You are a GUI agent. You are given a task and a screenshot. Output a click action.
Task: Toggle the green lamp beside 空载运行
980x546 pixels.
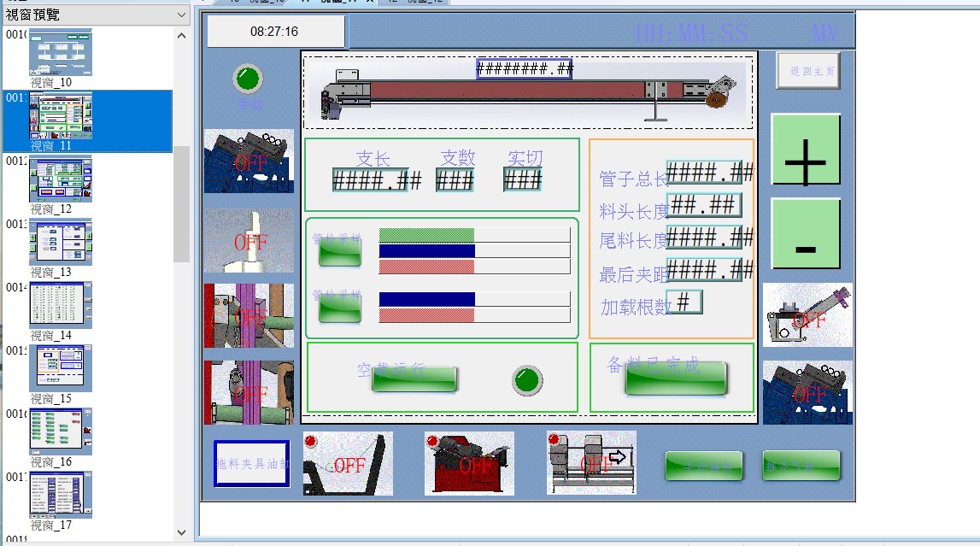[527, 379]
